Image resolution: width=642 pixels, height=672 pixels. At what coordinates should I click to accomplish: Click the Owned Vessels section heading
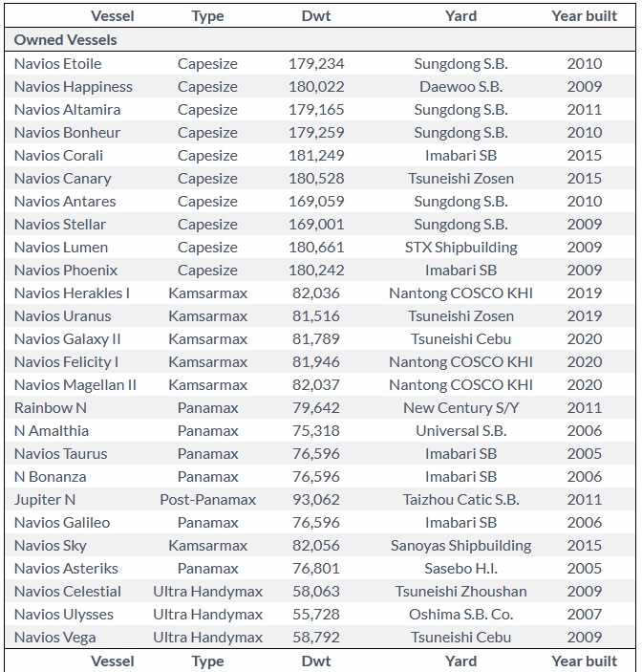click(x=66, y=40)
